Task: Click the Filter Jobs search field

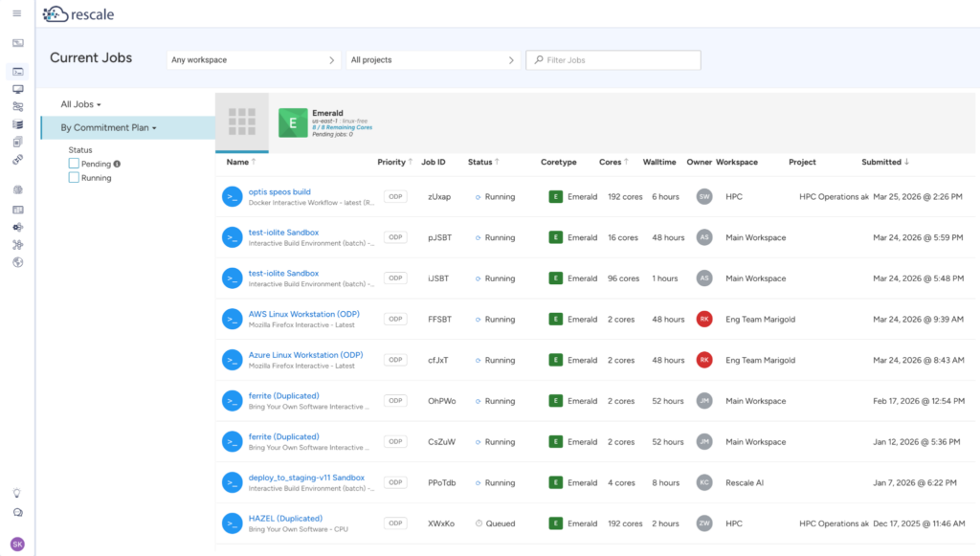Action: coord(613,60)
